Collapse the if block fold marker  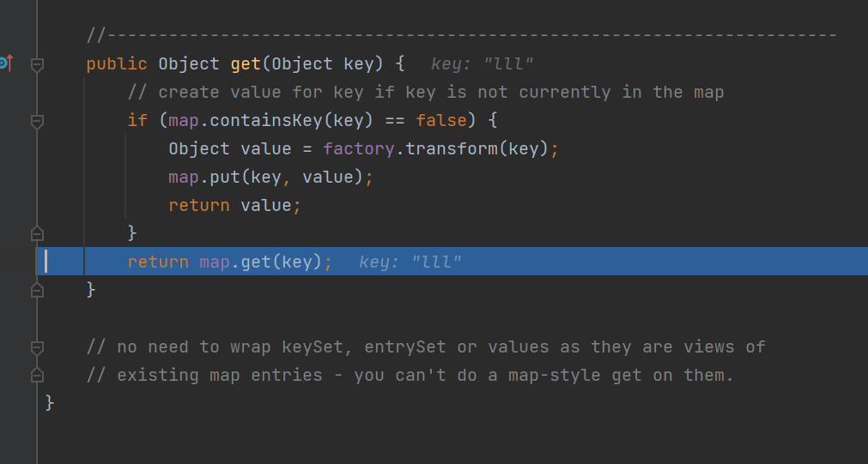37,121
